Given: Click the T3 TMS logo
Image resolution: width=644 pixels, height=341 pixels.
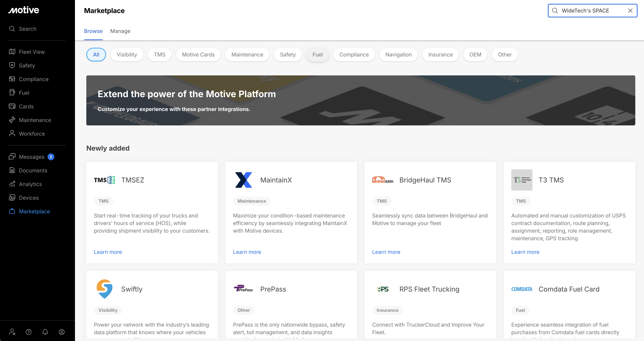Looking at the screenshot, I should tap(522, 180).
